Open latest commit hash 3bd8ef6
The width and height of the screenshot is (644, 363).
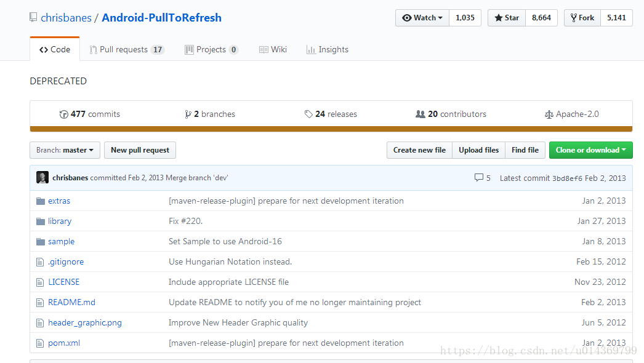click(567, 178)
